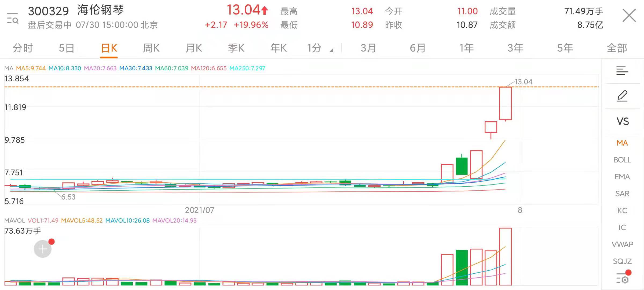
Task: Select the pencil drawing tool
Action: coord(622,96)
